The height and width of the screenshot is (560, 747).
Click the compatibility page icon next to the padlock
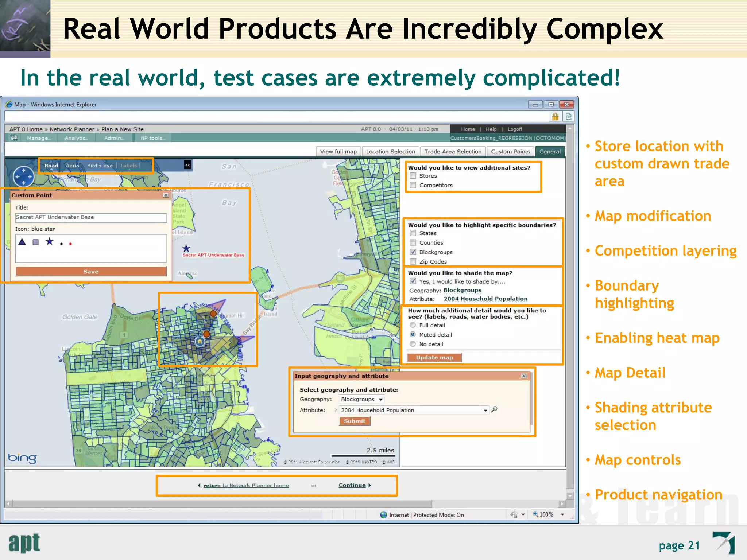(568, 117)
